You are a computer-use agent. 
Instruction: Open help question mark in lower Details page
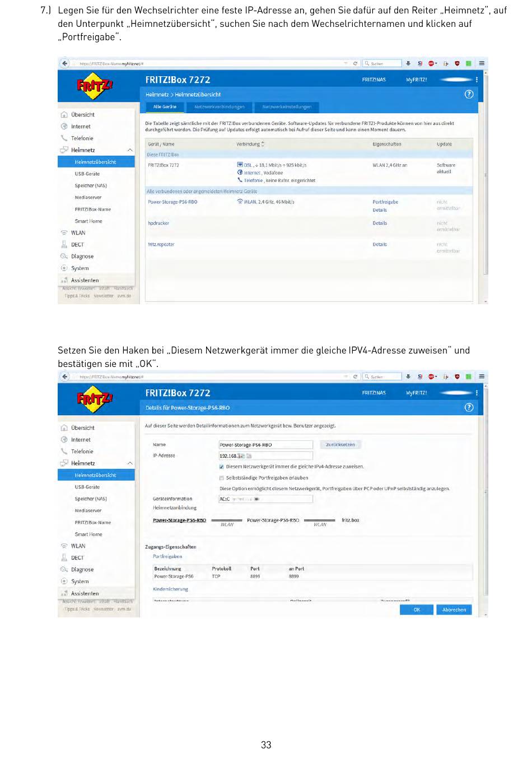(469, 407)
